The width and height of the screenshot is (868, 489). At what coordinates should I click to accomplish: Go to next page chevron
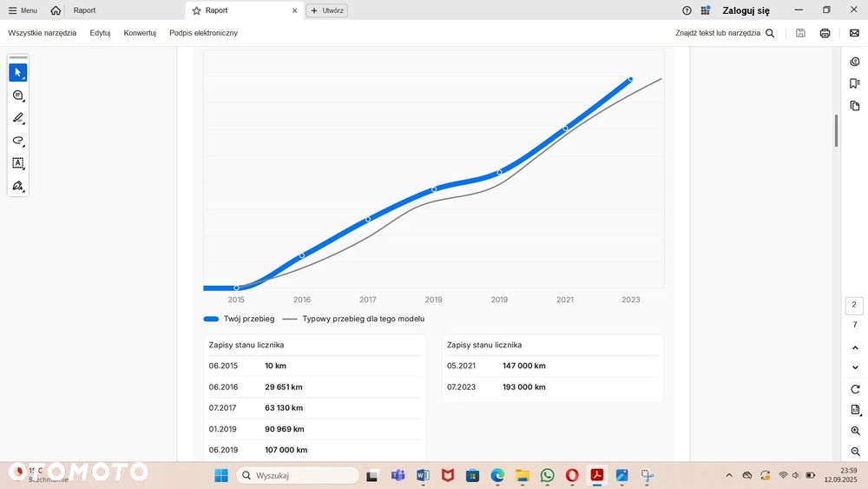tap(855, 367)
